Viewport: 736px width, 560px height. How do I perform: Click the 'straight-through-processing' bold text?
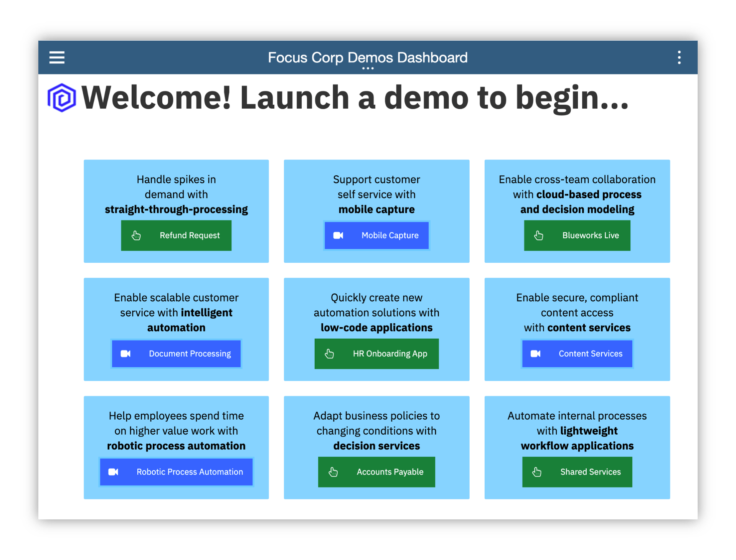176,209
